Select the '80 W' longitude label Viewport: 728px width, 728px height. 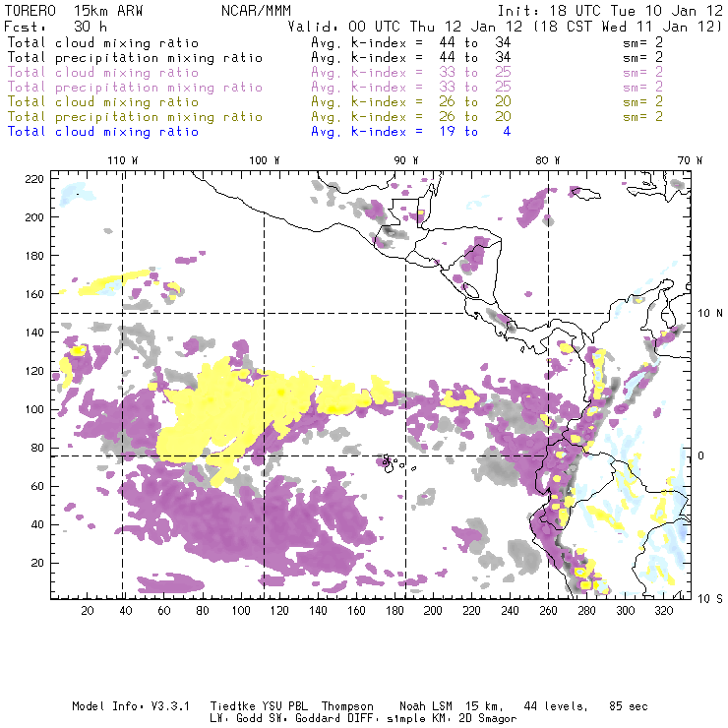coord(548,160)
